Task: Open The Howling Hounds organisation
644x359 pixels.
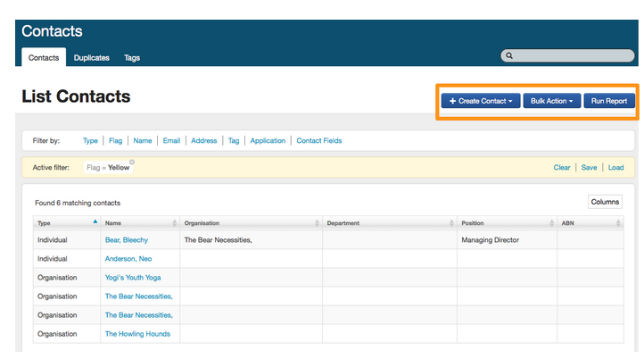Action: pos(137,334)
